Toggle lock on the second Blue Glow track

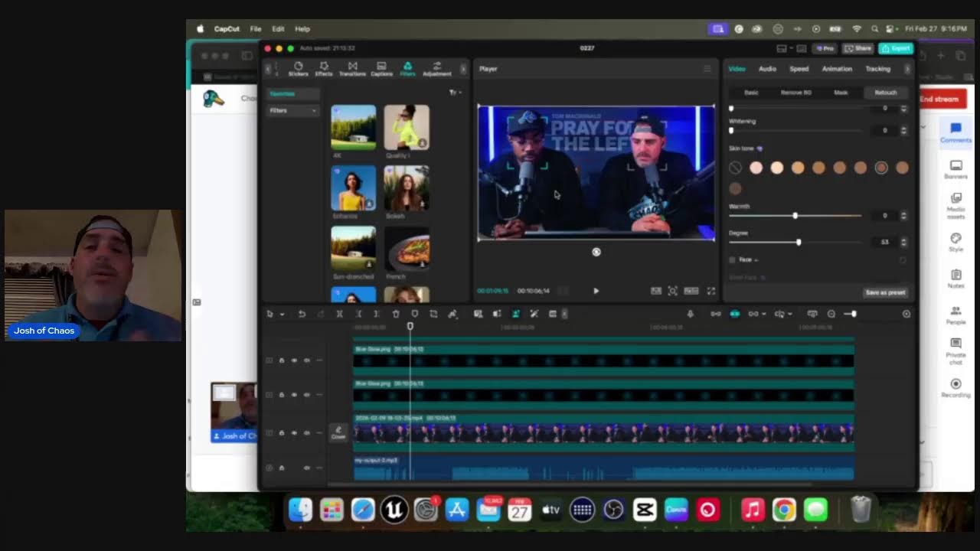(x=282, y=395)
